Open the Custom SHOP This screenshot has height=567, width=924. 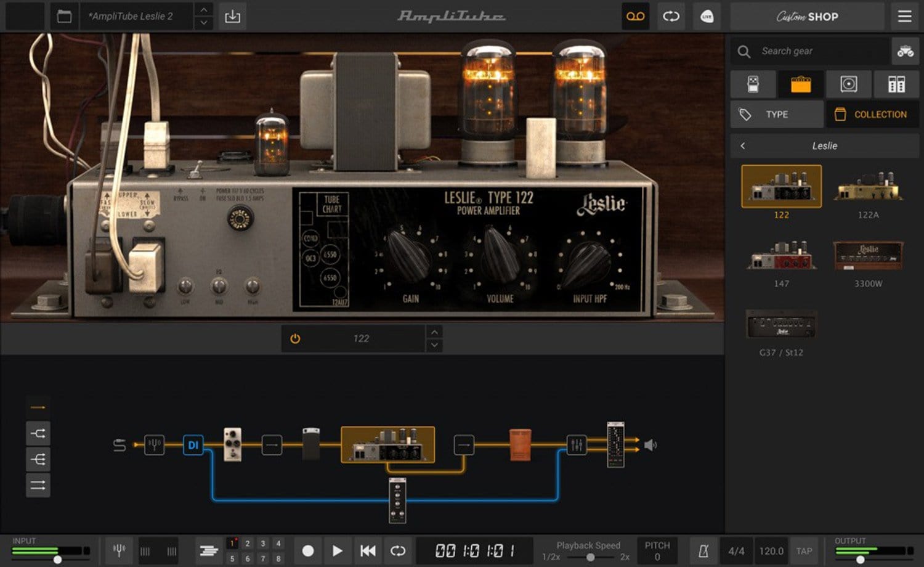coord(807,17)
